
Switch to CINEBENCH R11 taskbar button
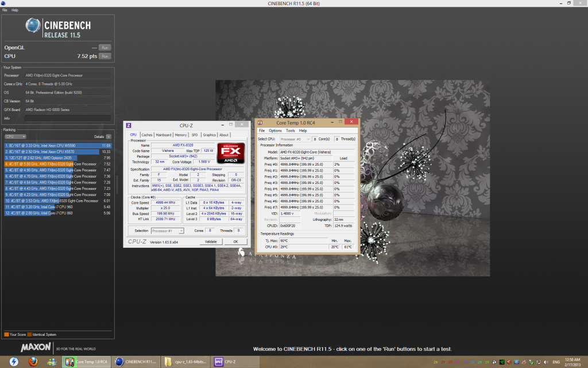point(136,362)
